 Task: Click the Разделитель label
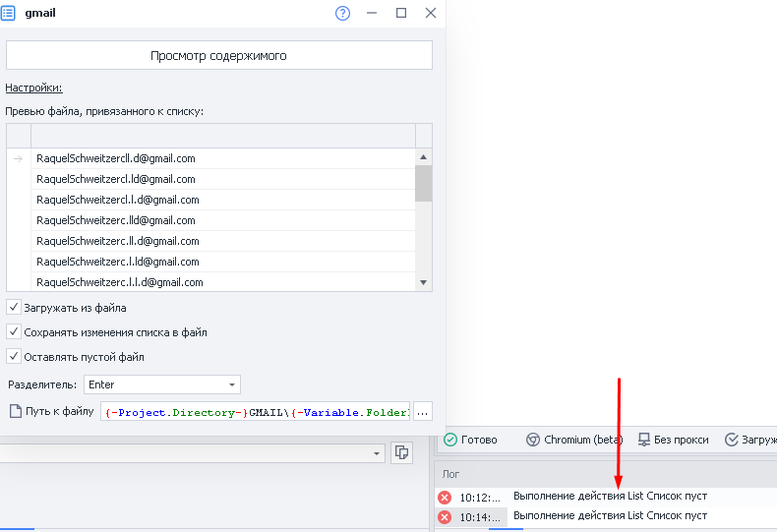click(x=42, y=384)
